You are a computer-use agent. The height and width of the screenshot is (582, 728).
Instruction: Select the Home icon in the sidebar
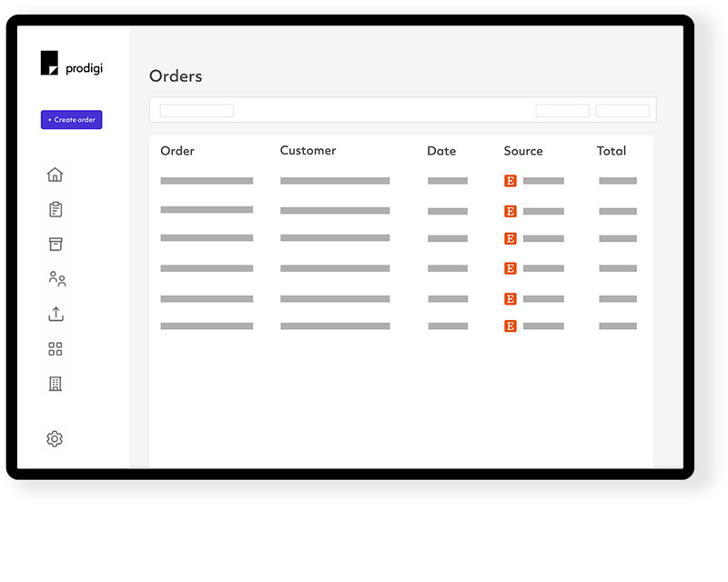55,175
